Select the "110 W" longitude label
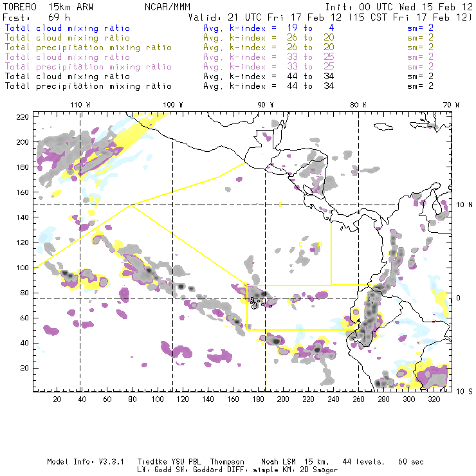 point(80,105)
